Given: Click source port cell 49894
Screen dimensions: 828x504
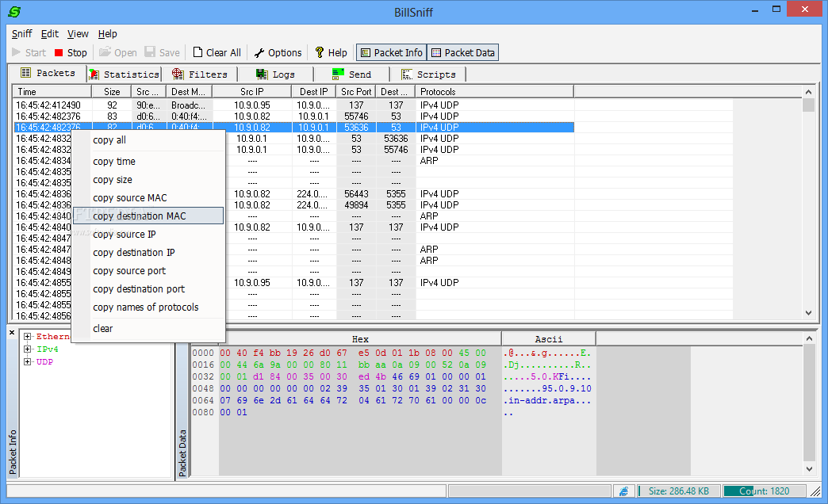Looking at the screenshot, I should coord(356,204).
